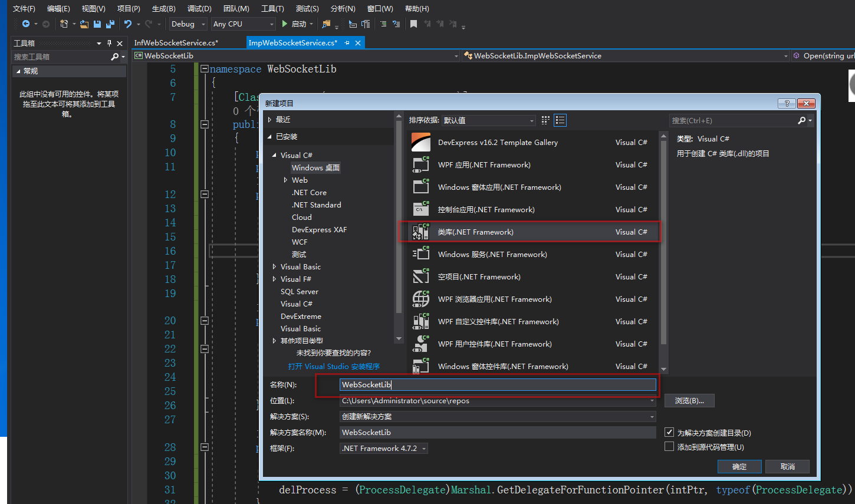Switch to small icons view in dialog

(x=545, y=120)
